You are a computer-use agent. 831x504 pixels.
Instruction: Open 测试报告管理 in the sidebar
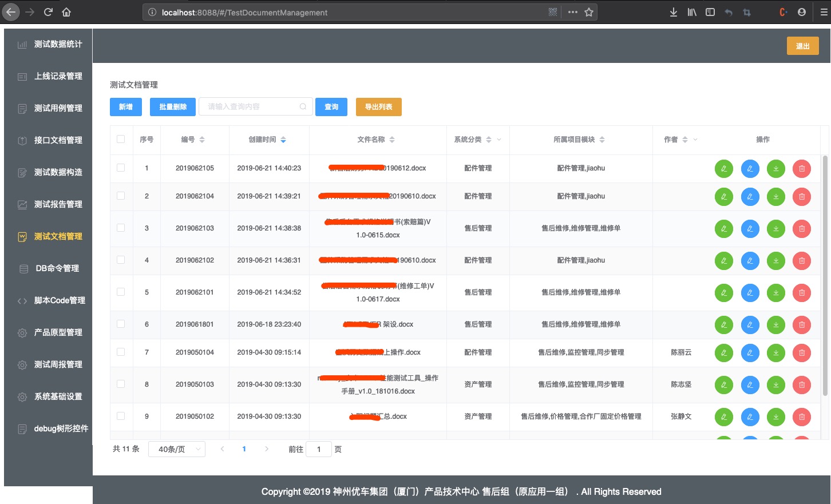pyautogui.click(x=48, y=204)
